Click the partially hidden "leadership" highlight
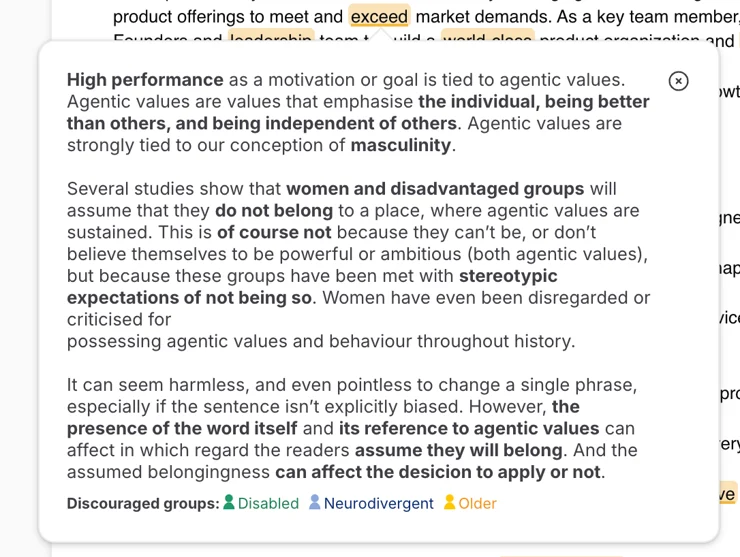 (271, 39)
